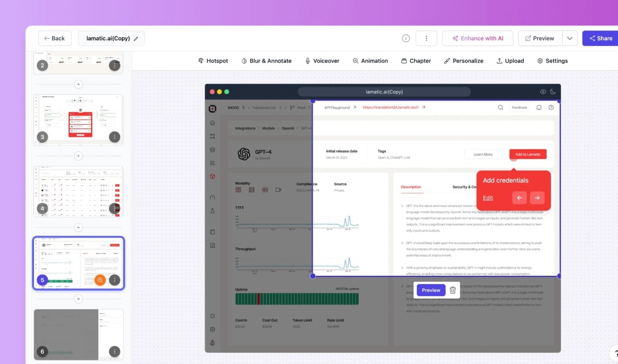The image size is (618, 364).
Task: Open the three-dot menu on step 5
Action: (x=114, y=280)
